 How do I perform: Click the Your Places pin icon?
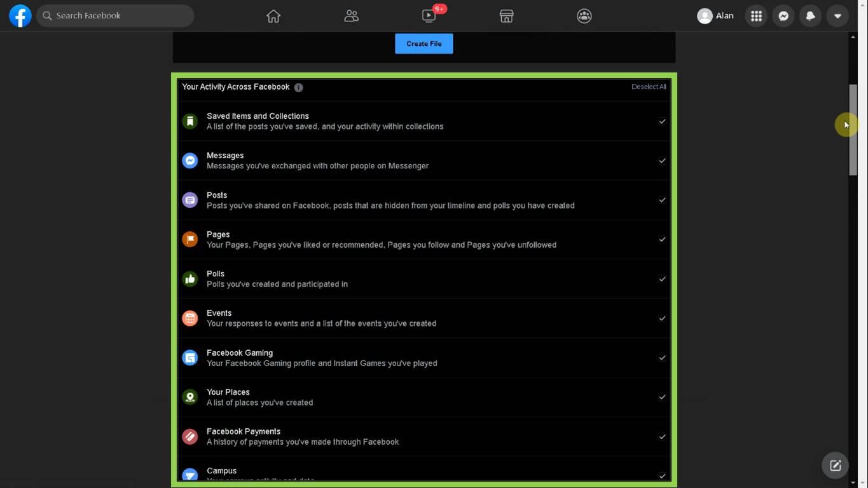pyautogui.click(x=190, y=397)
